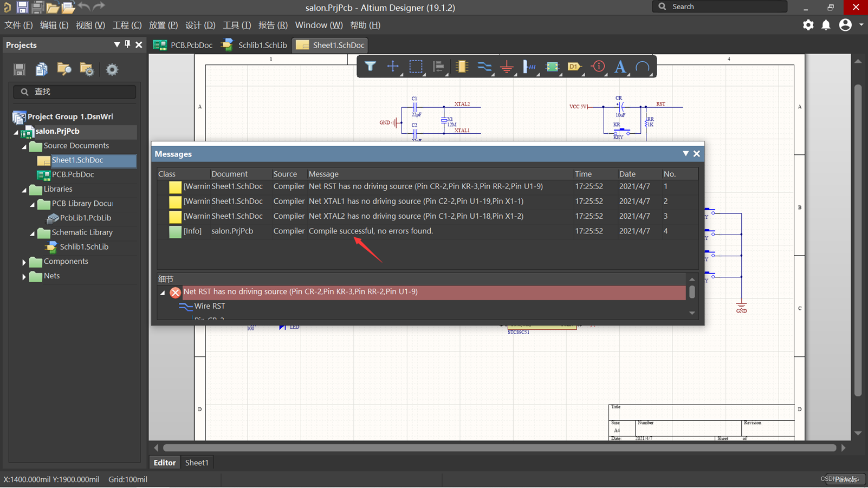Click the vertical scrollbar of the schematic editor
This screenshot has width=868, height=488.
[x=858, y=241]
